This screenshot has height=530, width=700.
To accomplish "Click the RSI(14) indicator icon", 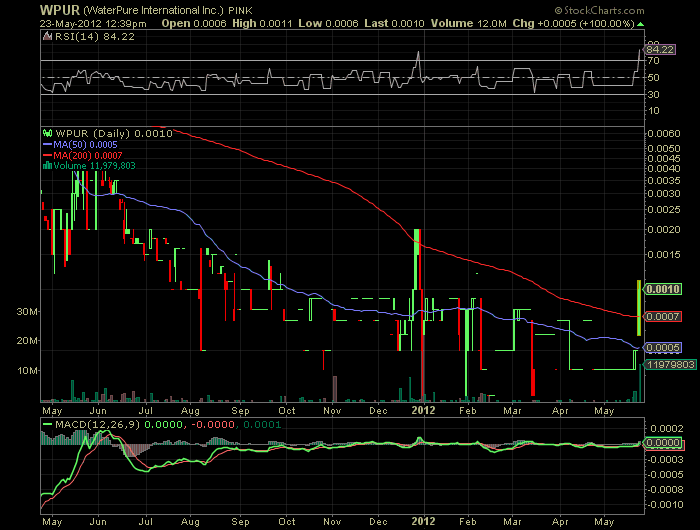I will 47,37.
